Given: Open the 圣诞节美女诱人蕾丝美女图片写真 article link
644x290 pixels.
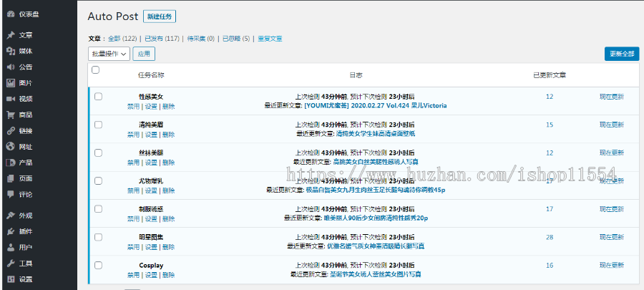Looking at the screenshot, I should tap(376, 274).
